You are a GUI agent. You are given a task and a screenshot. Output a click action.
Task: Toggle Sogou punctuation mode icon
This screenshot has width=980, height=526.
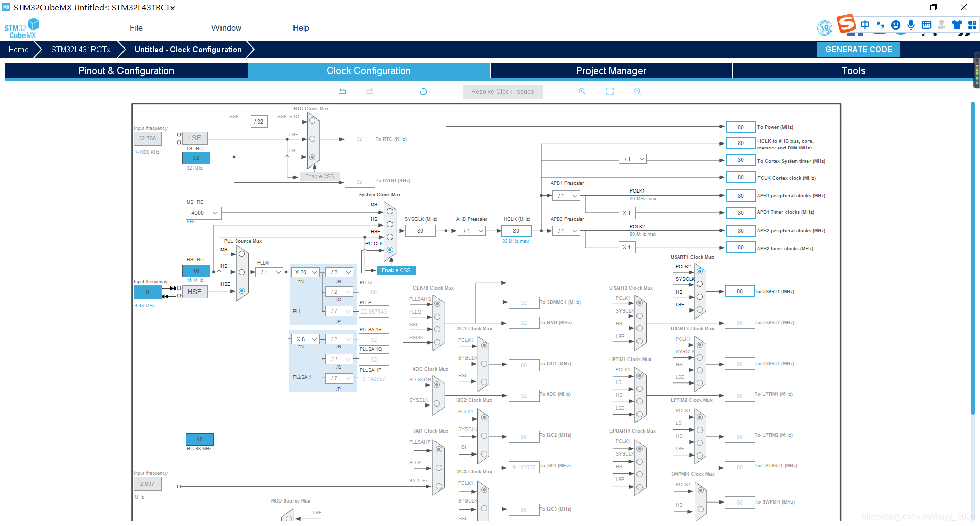click(x=880, y=25)
